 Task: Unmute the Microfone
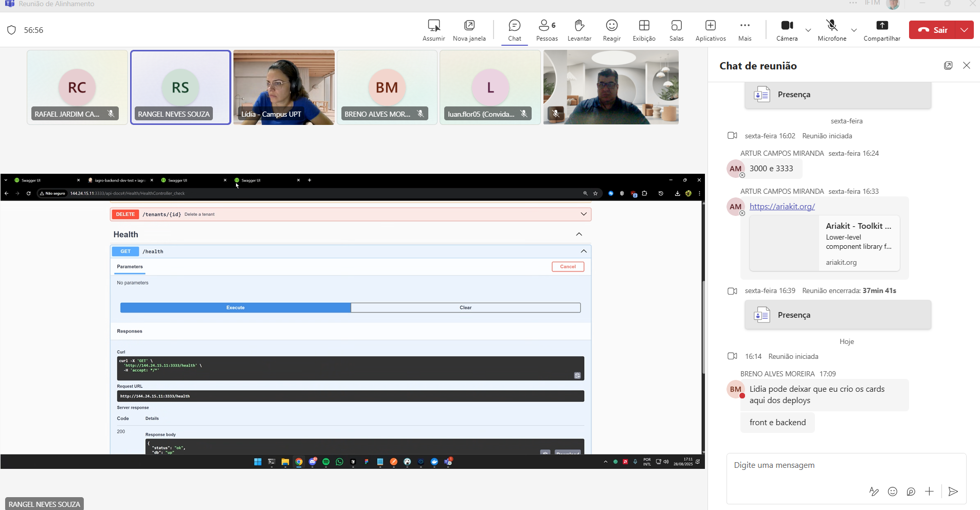pyautogui.click(x=832, y=30)
